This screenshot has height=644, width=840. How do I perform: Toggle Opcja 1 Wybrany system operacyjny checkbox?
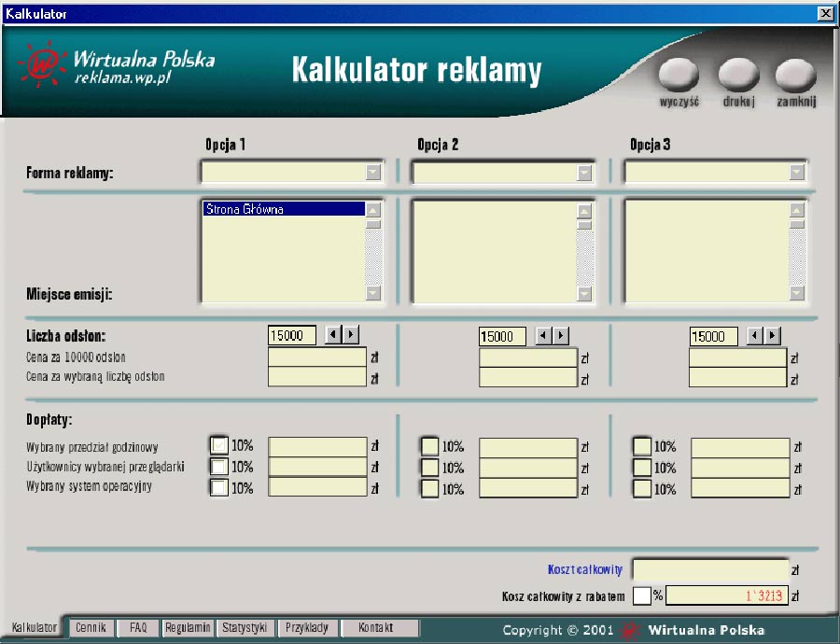tap(218, 487)
